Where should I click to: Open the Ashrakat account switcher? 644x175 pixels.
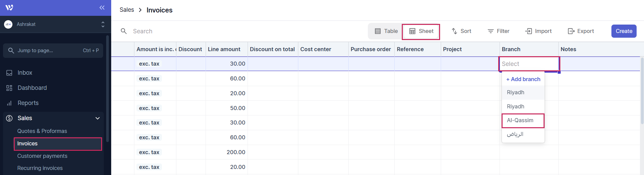(x=54, y=24)
